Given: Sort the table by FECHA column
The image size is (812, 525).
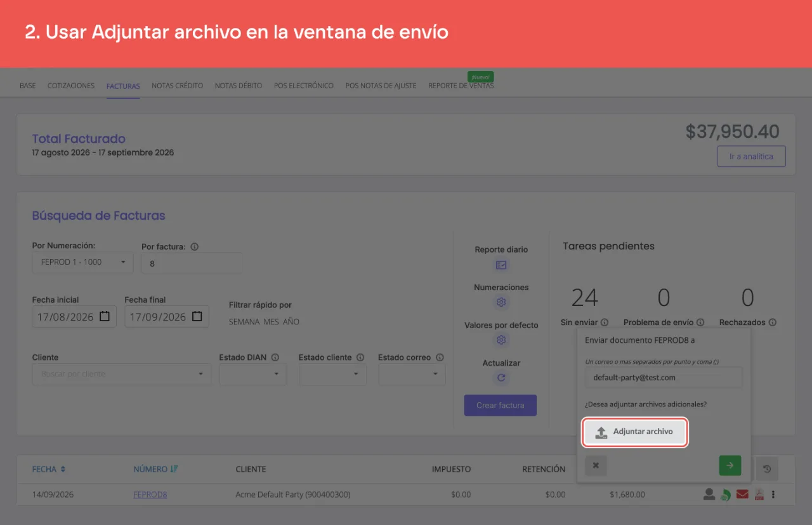Looking at the screenshot, I should point(49,469).
